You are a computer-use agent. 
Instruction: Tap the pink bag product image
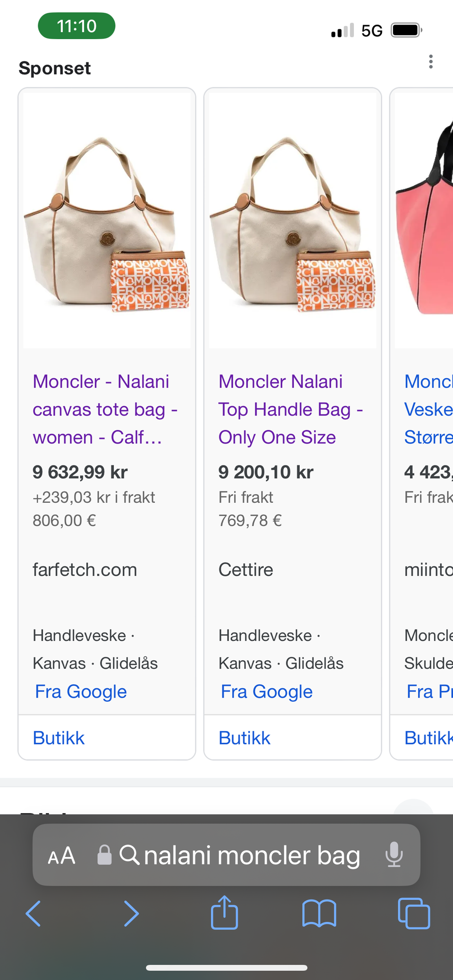(x=425, y=221)
